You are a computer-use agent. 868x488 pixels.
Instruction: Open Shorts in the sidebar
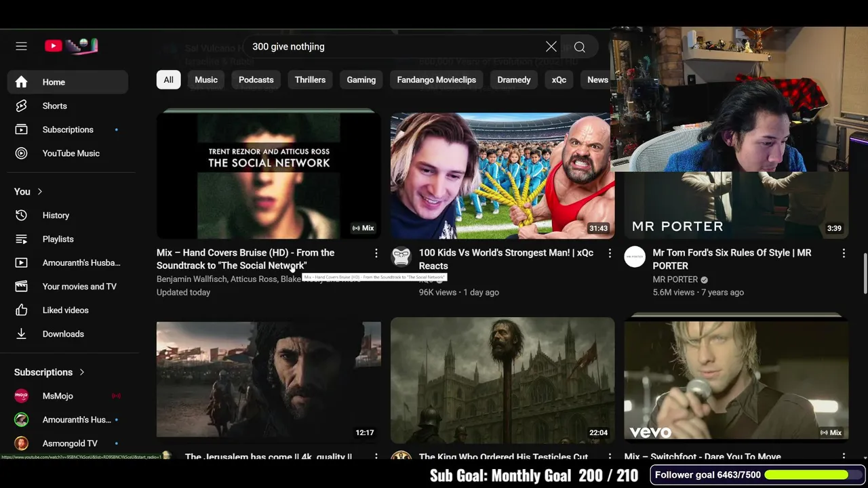68,106
